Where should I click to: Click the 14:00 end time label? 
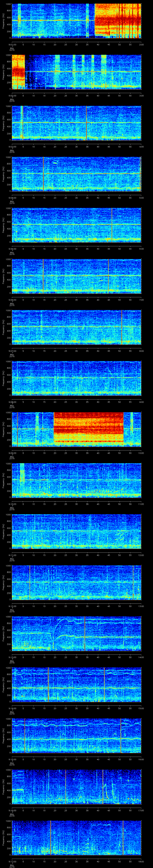pyautogui.click(x=141, y=657)
